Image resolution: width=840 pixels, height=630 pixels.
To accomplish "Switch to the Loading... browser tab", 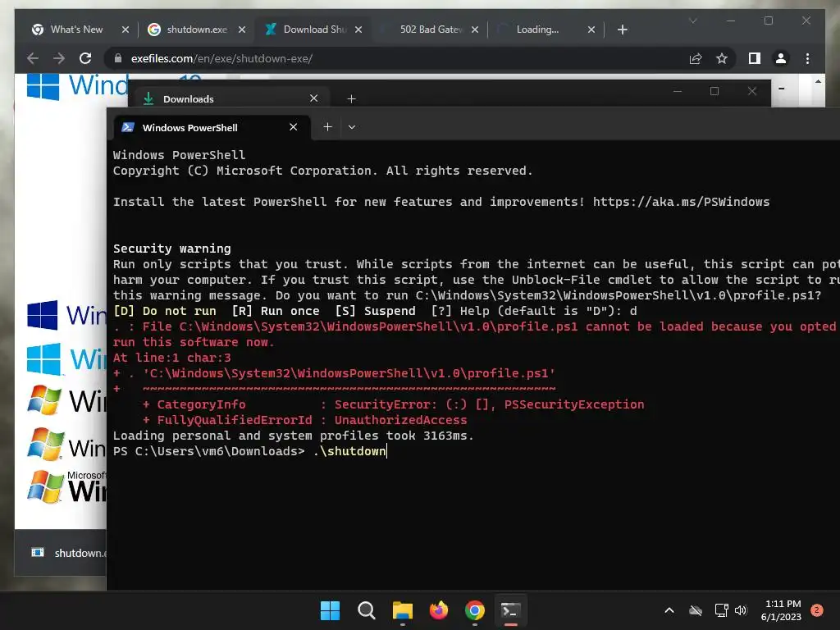I will (537, 30).
